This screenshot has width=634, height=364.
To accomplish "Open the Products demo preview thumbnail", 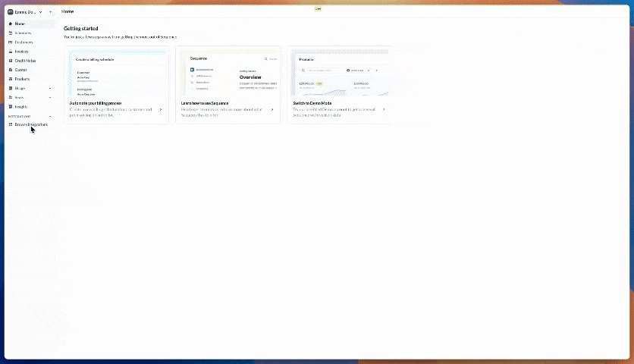I will (x=340, y=72).
